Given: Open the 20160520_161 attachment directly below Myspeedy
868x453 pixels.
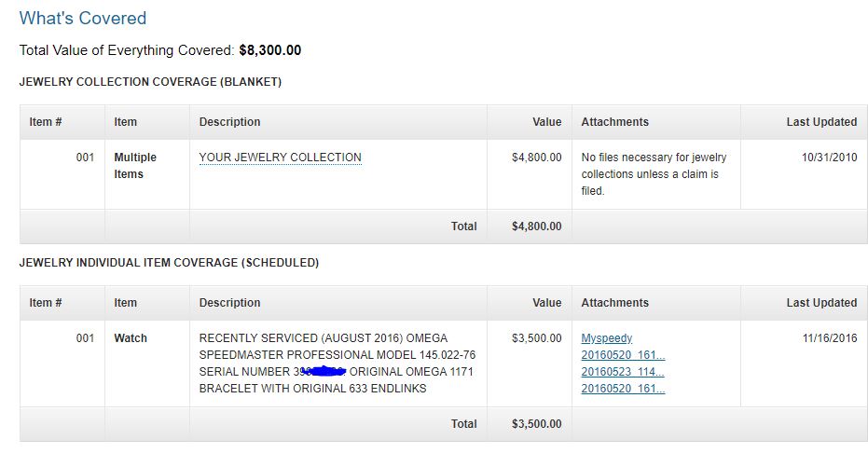Looking at the screenshot, I should pos(623,355).
